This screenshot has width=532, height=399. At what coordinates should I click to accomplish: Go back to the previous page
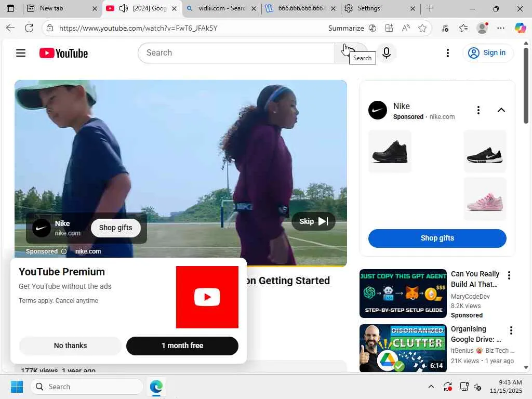point(10,28)
